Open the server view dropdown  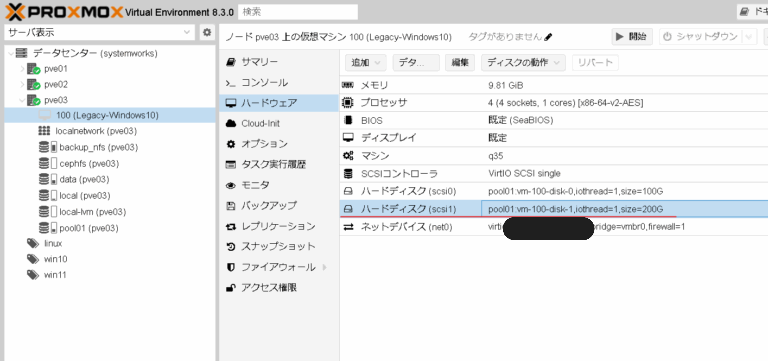pyautogui.click(x=99, y=32)
